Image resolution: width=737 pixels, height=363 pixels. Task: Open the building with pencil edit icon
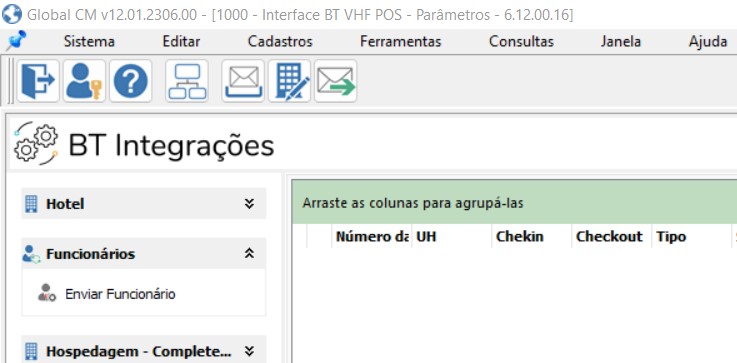pos(290,81)
